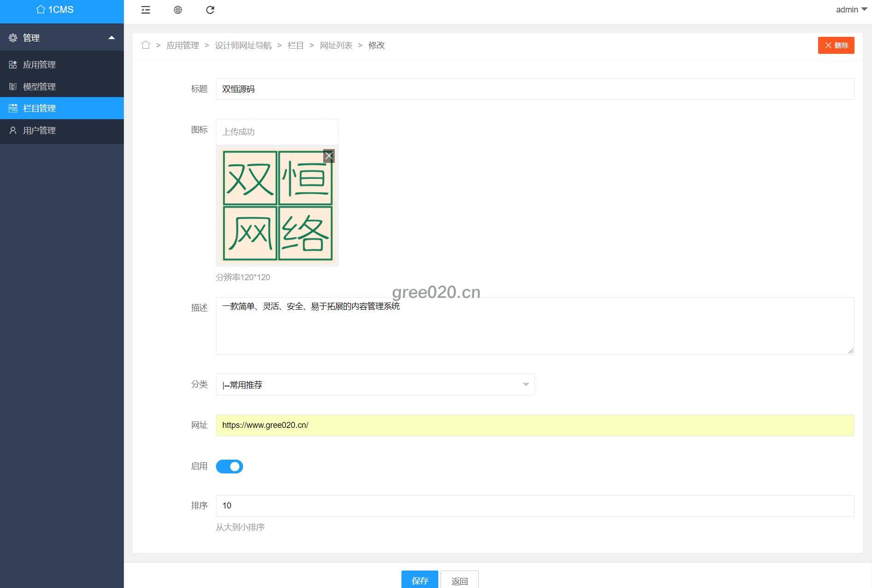Click the 保存 save button
Image resolution: width=872 pixels, height=588 pixels.
[x=419, y=580]
